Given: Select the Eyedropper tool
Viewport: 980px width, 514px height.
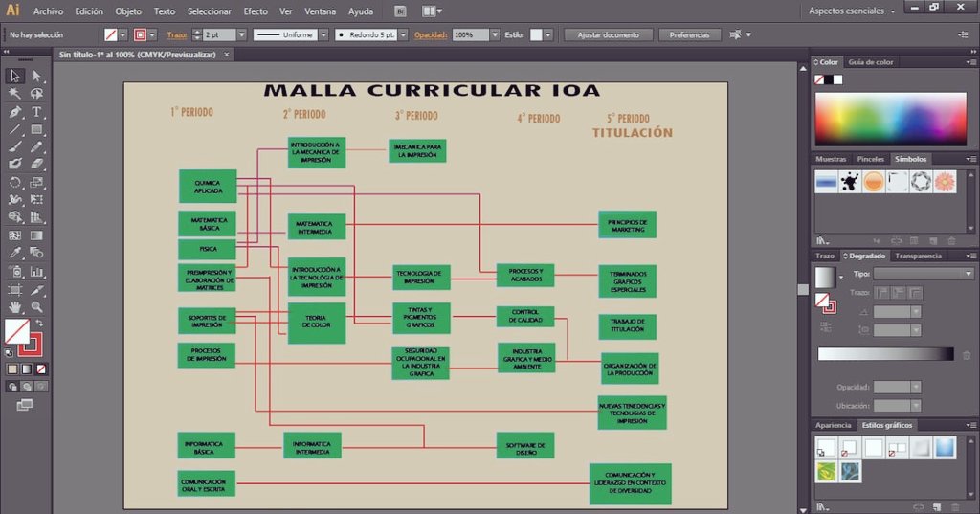Looking at the screenshot, I should 15,254.
